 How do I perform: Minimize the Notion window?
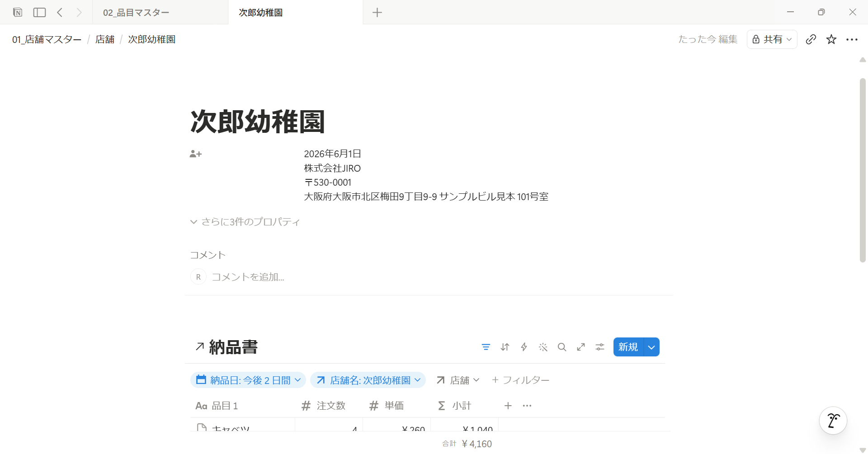coord(790,12)
